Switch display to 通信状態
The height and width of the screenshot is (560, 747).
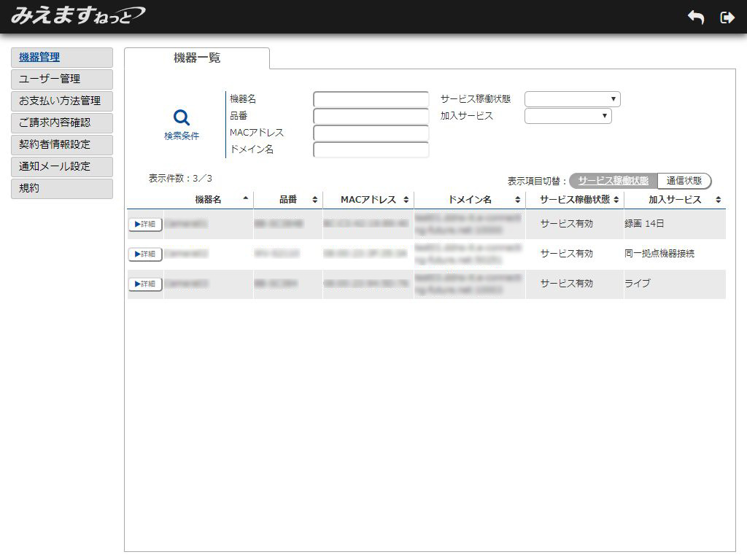pyautogui.click(x=684, y=181)
